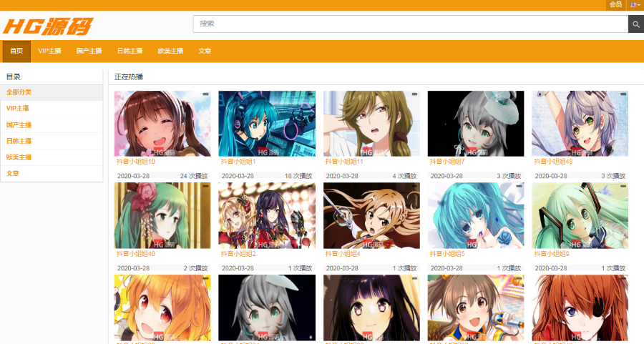Choose 日韩主播 in the sidebar directory
The width and height of the screenshot is (644, 344).
pyautogui.click(x=52, y=141)
